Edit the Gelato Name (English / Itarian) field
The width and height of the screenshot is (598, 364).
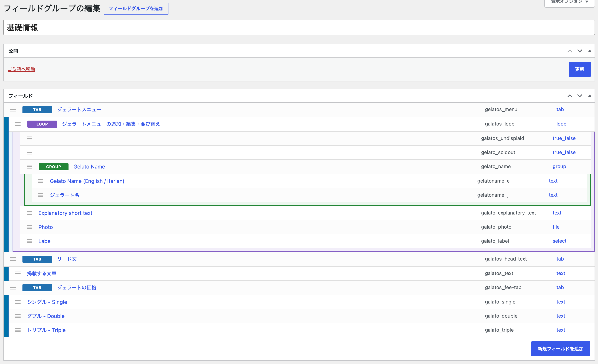(87, 181)
